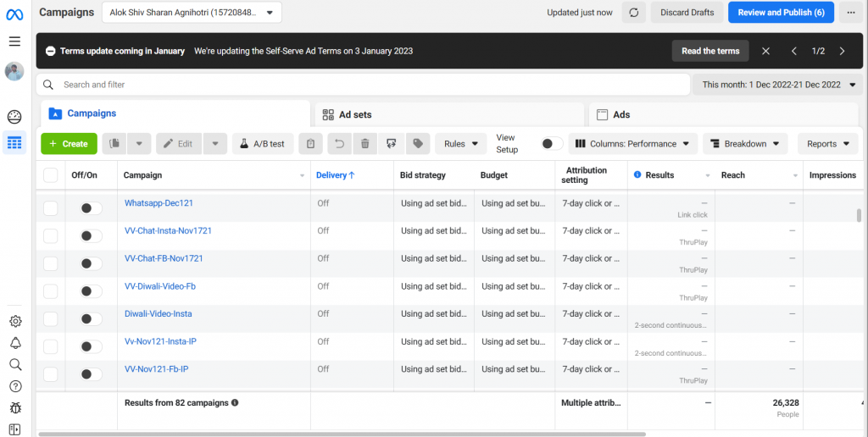Image resolution: width=868 pixels, height=437 pixels.
Task: Expand the duplicate options arrow
Action: tap(139, 144)
